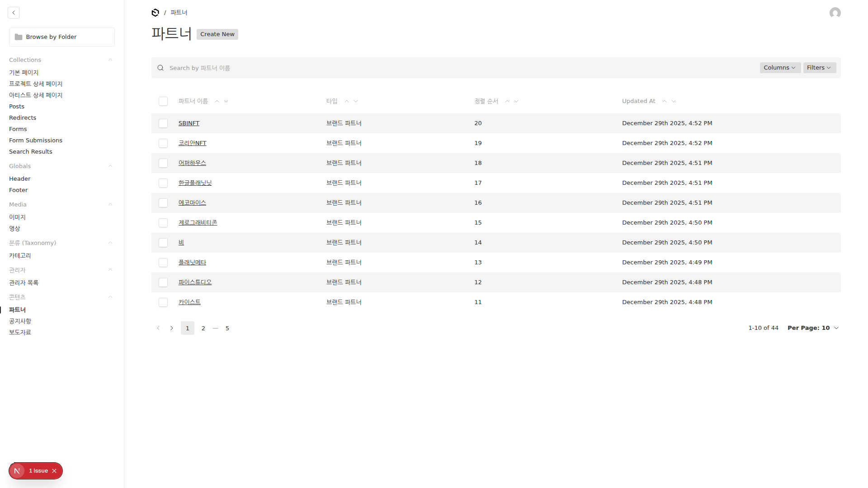This screenshot has height=488, width=868.
Task: Click the Create New button
Action: [217, 34]
